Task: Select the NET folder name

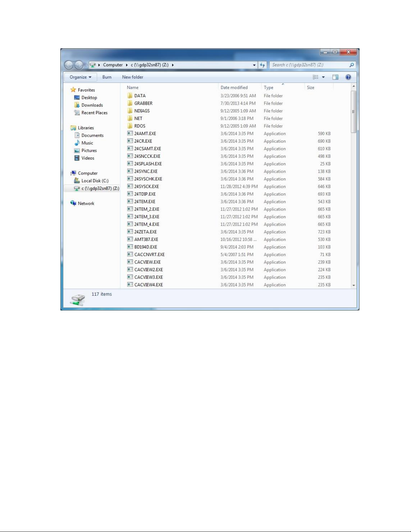Action: point(138,118)
